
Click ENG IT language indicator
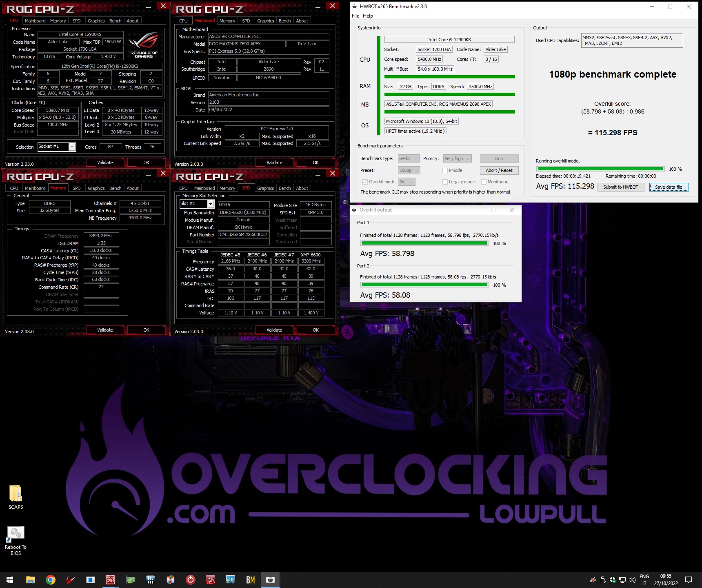644,580
